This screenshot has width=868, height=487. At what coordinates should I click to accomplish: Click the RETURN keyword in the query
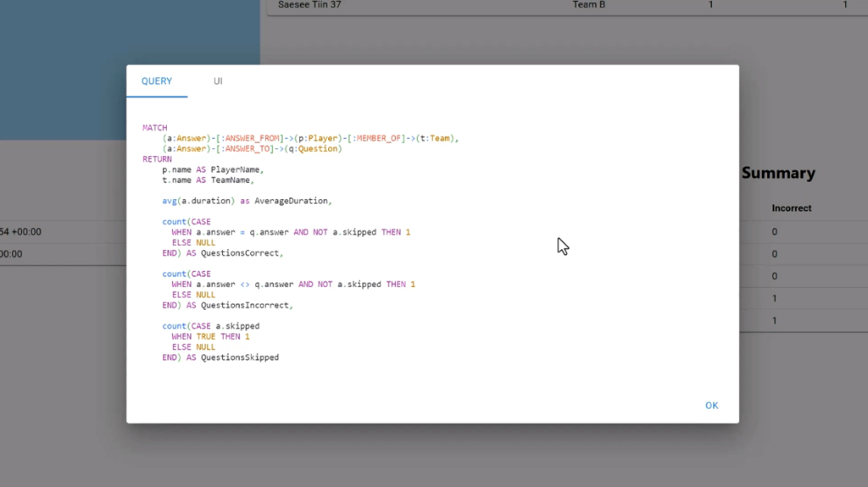click(x=157, y=159)
